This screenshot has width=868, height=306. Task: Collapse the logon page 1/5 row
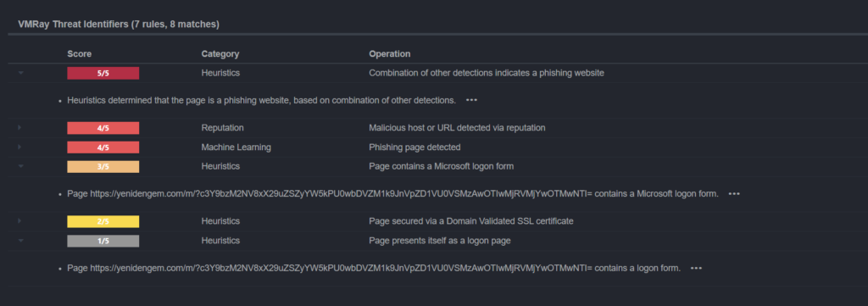(20, 241)
